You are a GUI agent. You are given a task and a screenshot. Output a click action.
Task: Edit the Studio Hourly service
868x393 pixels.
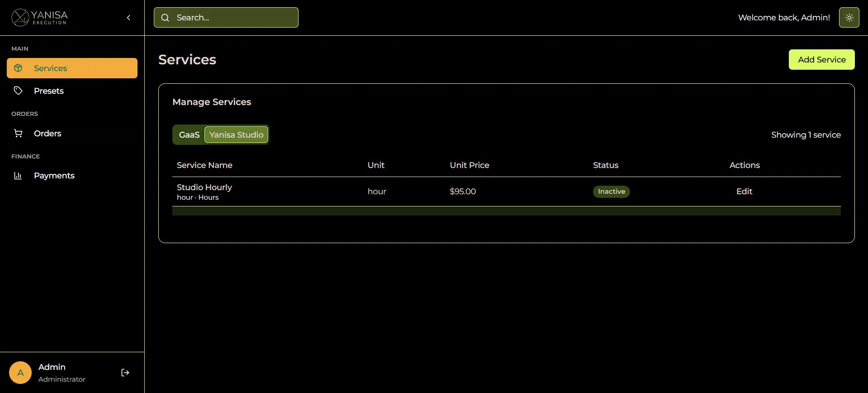tap(744, 192)
